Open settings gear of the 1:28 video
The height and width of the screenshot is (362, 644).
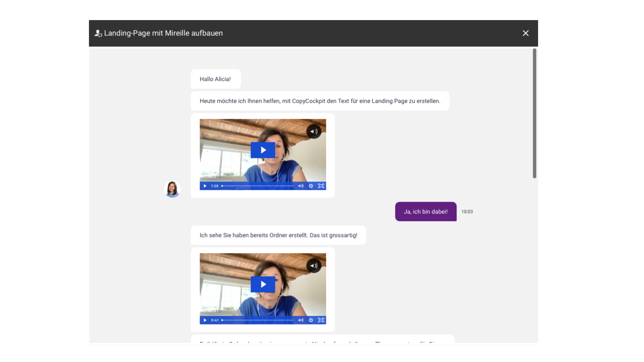point(311,186)
